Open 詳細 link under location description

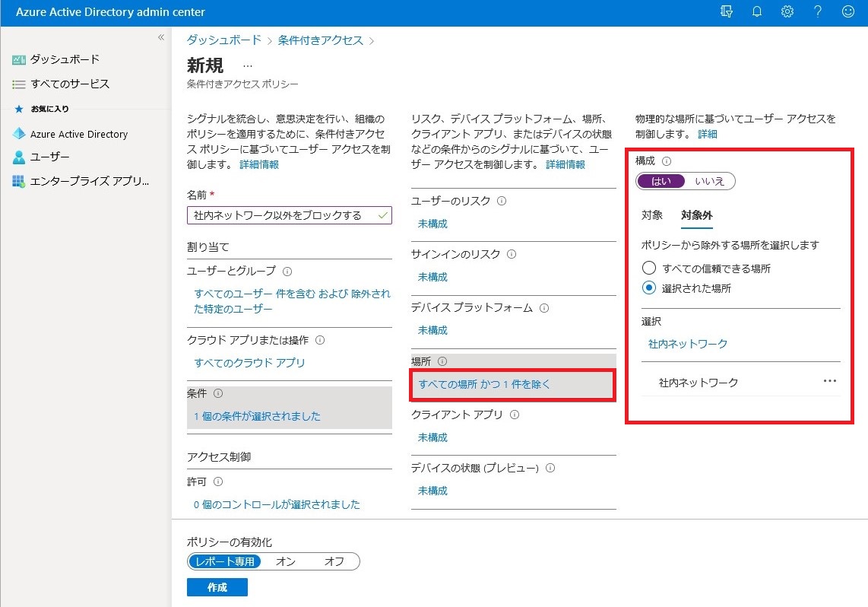[x=708, y=134]
